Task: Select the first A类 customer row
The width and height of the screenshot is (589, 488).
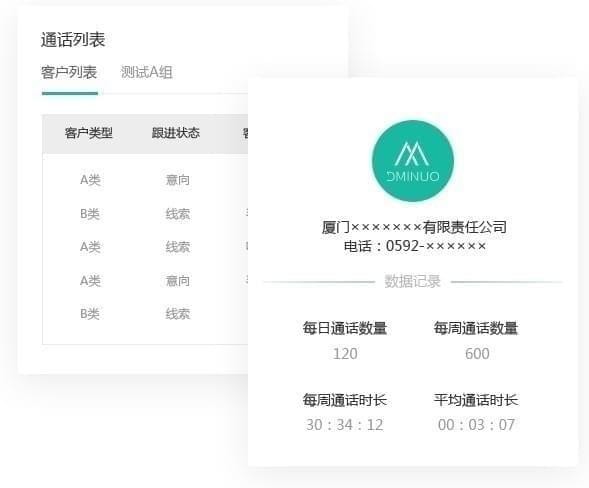Action: click(x=145, y=180)
